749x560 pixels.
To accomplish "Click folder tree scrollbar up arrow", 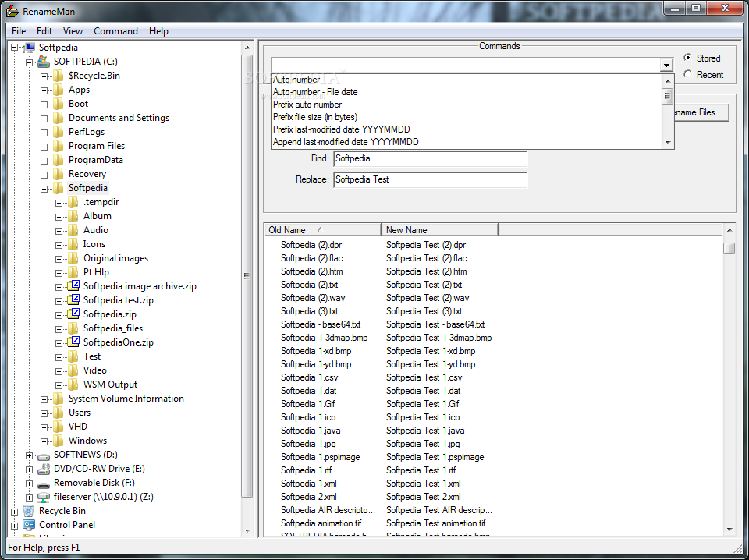I will coord(247,48).
